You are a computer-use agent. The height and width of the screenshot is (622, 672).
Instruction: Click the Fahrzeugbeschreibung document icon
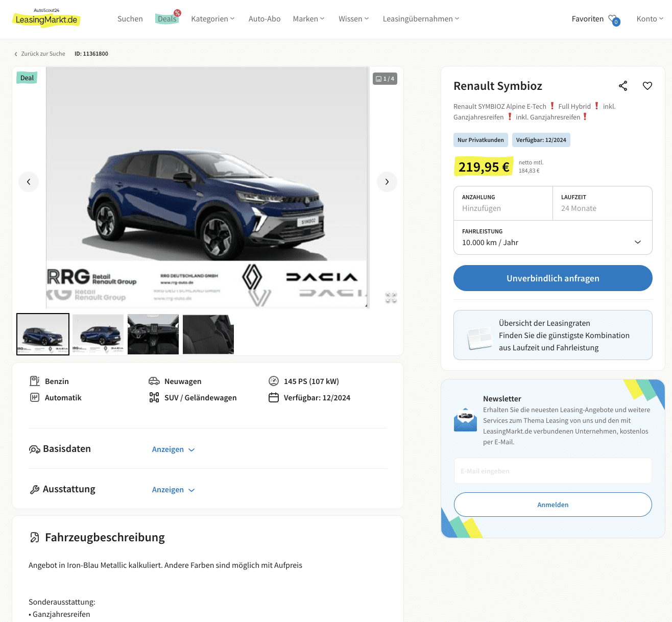point(35,537)
